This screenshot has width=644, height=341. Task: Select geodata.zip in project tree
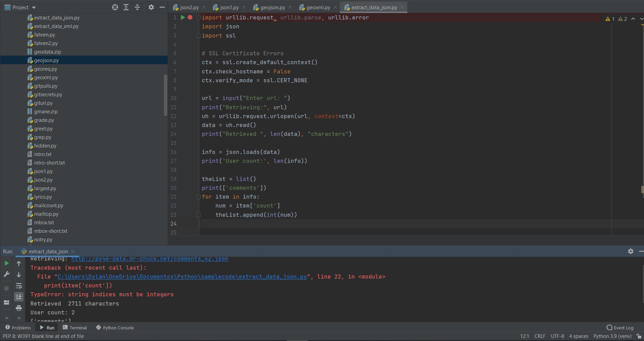47,52
